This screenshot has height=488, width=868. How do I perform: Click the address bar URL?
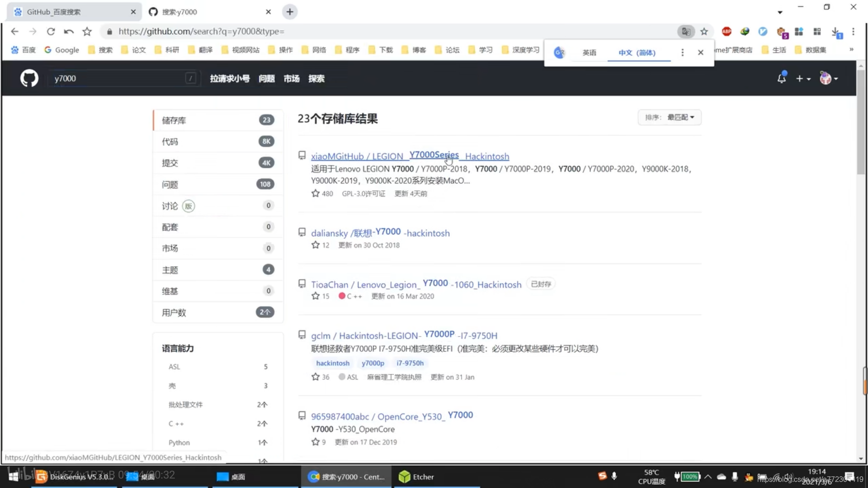201,31
